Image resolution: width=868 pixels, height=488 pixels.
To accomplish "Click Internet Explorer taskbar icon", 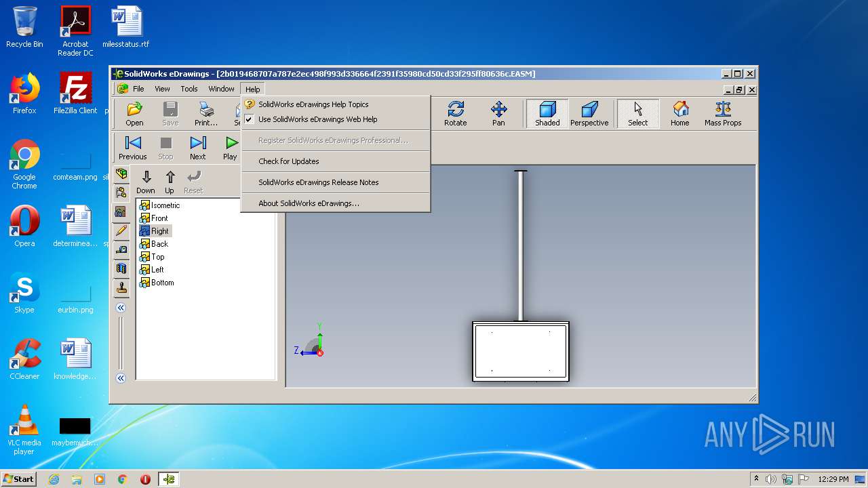I will click(x=54, y=479).
